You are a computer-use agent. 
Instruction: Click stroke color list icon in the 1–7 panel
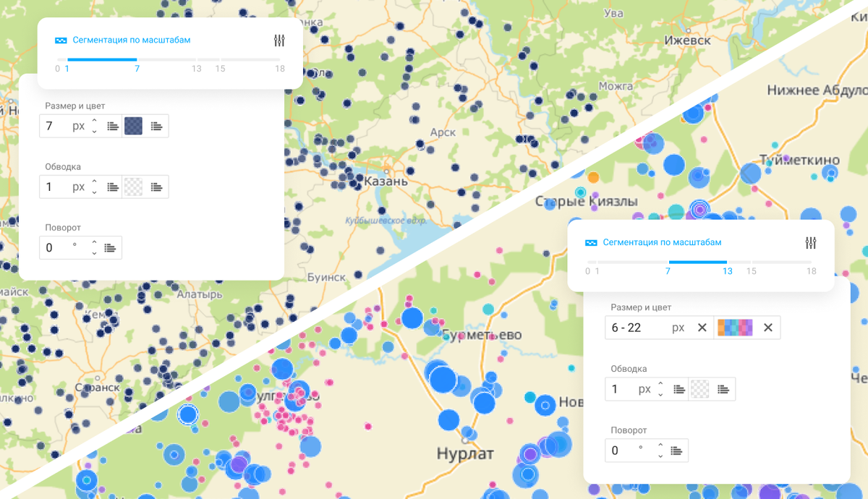point(156,187)
